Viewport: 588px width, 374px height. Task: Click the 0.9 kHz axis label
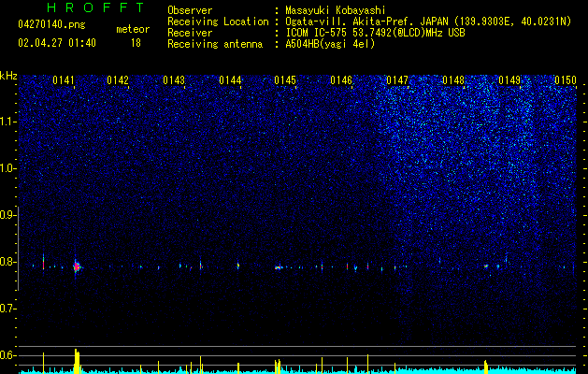pyautogui.click(x=7, y=215)
